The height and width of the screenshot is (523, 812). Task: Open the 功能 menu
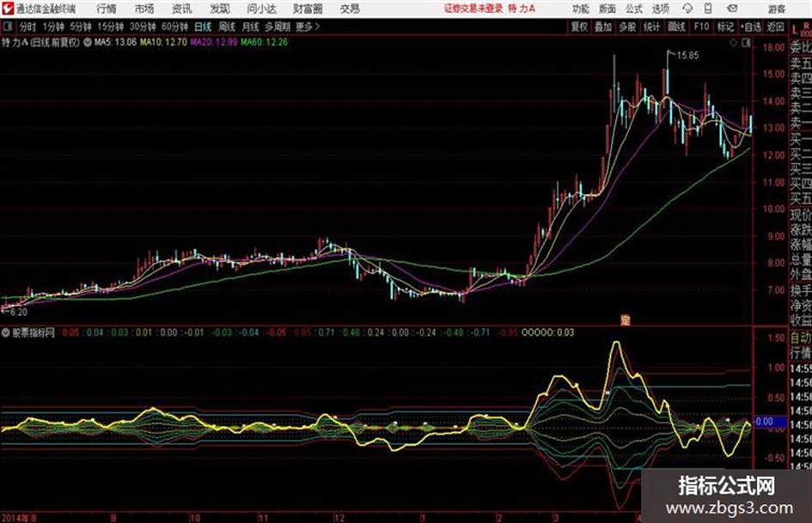(581, 9)
